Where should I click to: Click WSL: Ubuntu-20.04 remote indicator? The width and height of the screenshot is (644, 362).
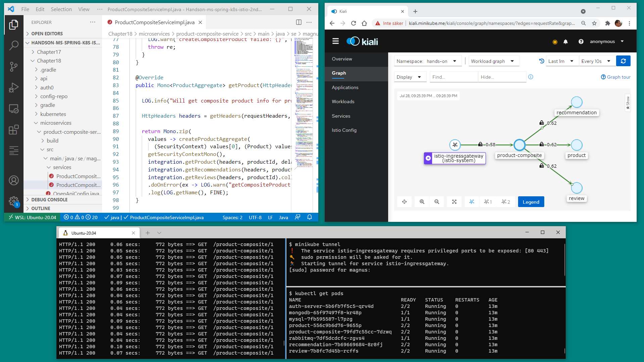click(33, 217)
